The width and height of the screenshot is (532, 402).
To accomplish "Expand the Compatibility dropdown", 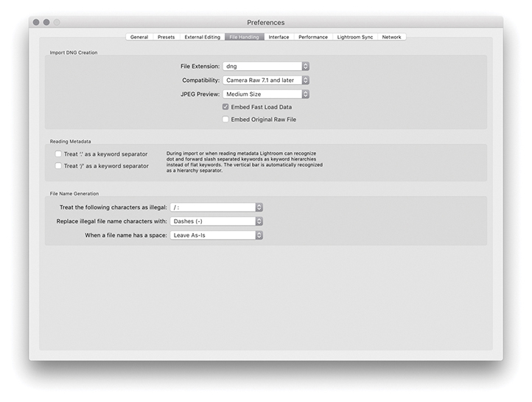I will click(266, 80).
